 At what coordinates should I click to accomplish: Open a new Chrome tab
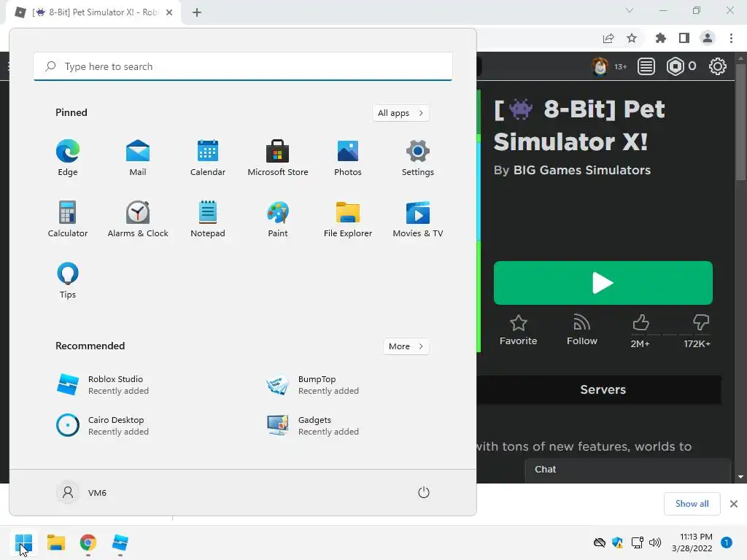tap(197, 12)
